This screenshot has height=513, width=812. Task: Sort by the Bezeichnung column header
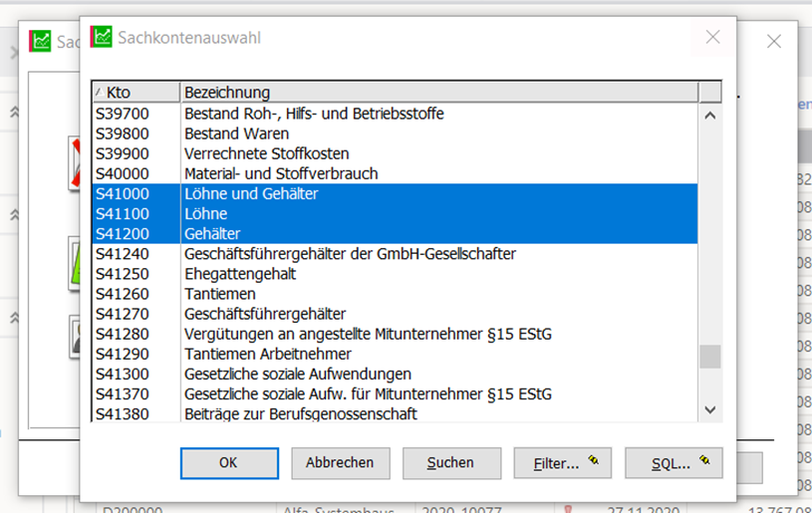(x=438, y=93)
